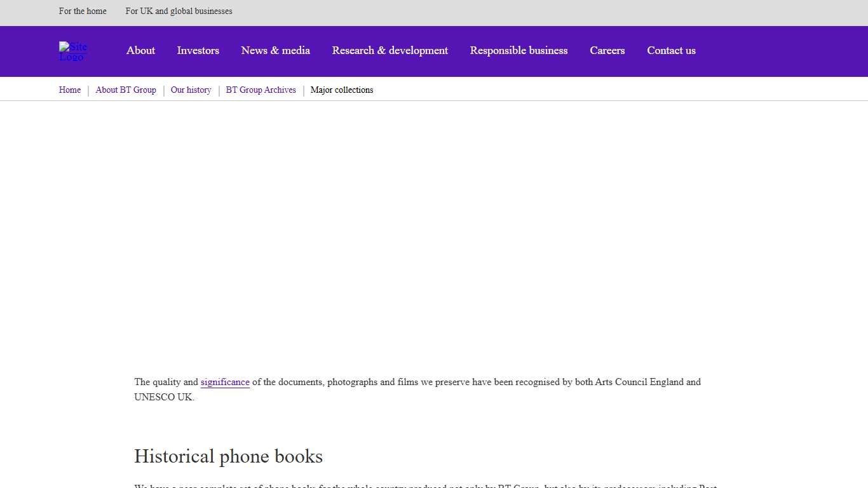The image size is (868, 488).
Task: Select the For the home link
Action: [83, 11]
